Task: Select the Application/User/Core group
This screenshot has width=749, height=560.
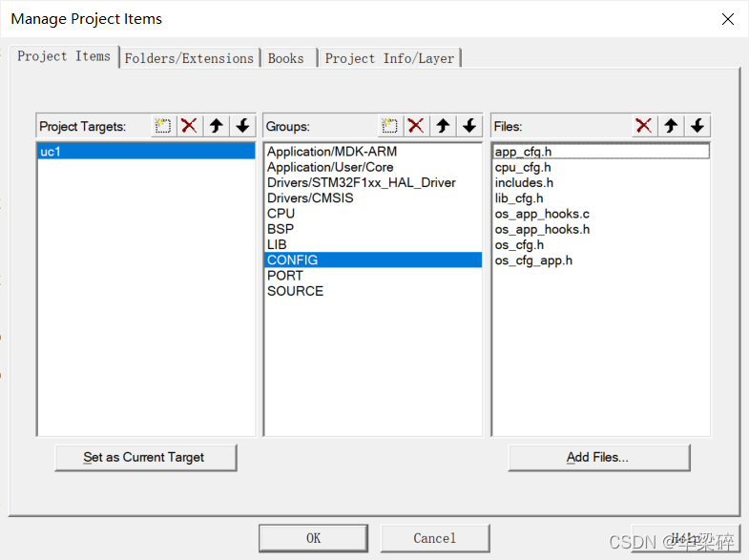Action: (x=372, y=167)
